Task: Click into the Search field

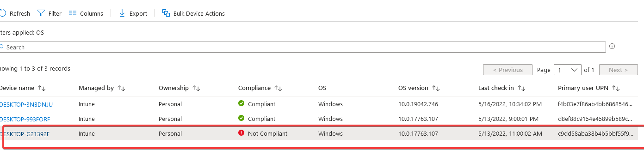Action: pyautogui.click(x=303, y=47)
